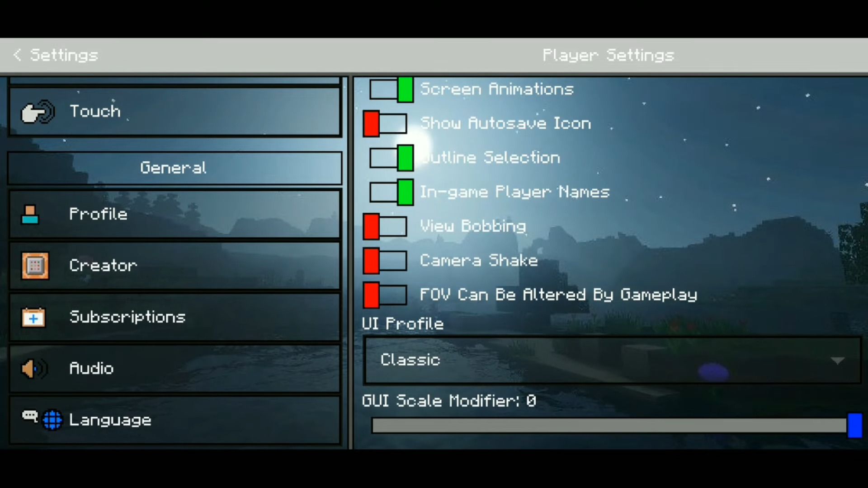Open the Creator settings panel
This screenshot has width=868, height=488.
[x=175, y=266]
